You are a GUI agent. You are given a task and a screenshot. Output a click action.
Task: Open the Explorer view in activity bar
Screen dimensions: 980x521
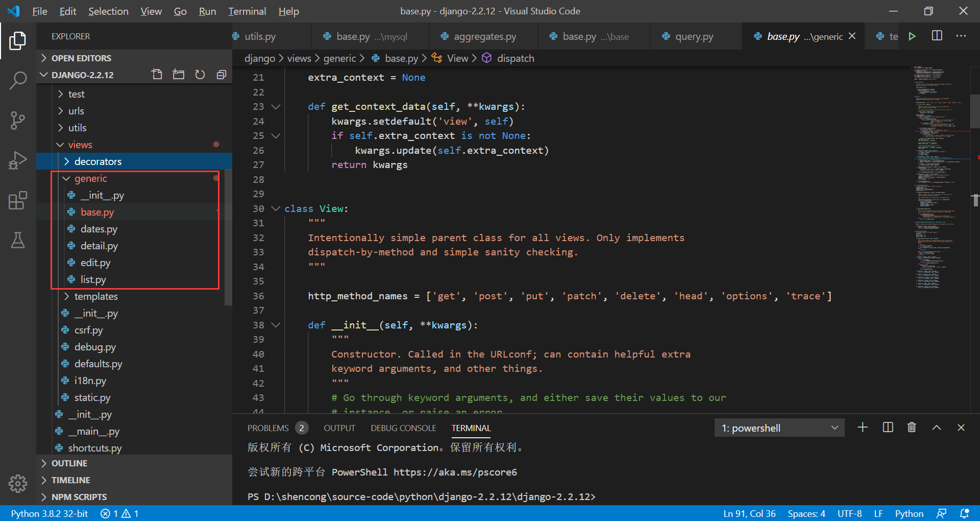18,41
